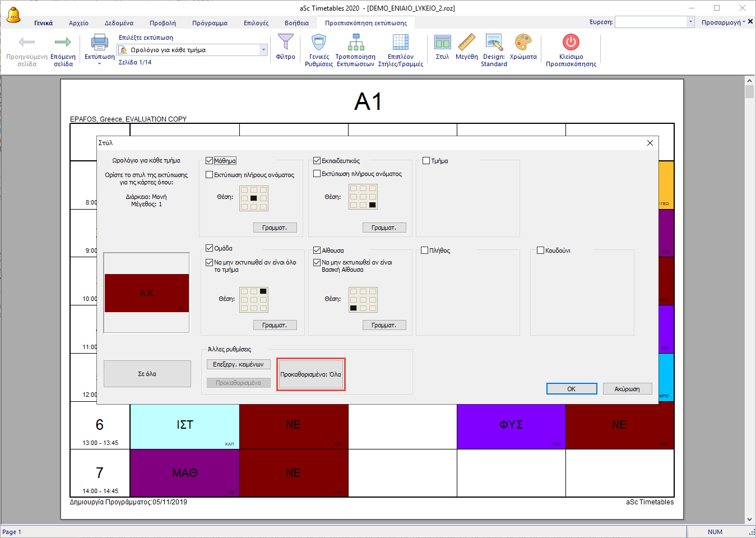Image resolution: width=756 pixels, height=538 pixels.
Task: Tick the Κουδούνι (Bell) checkbox
Action: click(541, 251)
